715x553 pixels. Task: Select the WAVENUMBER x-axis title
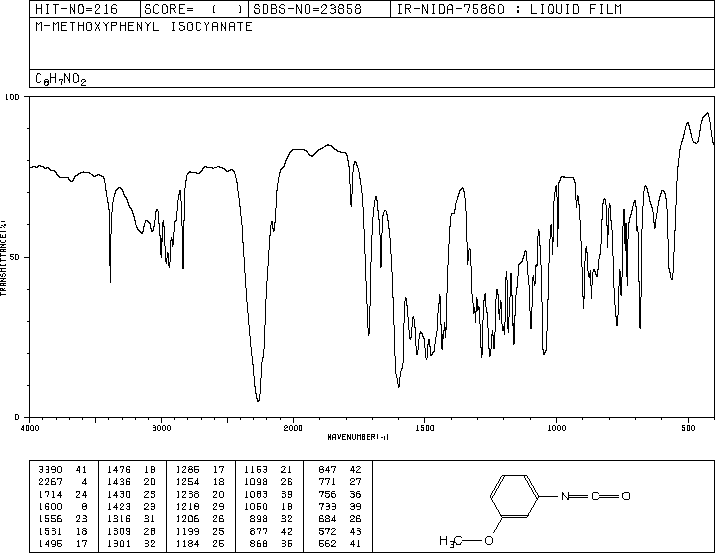(x=358, y=437)
